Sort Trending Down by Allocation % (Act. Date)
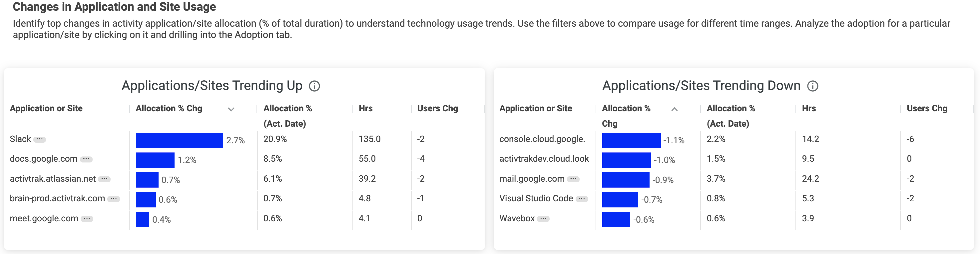The image size is (980, 254). tap(731, 116)
